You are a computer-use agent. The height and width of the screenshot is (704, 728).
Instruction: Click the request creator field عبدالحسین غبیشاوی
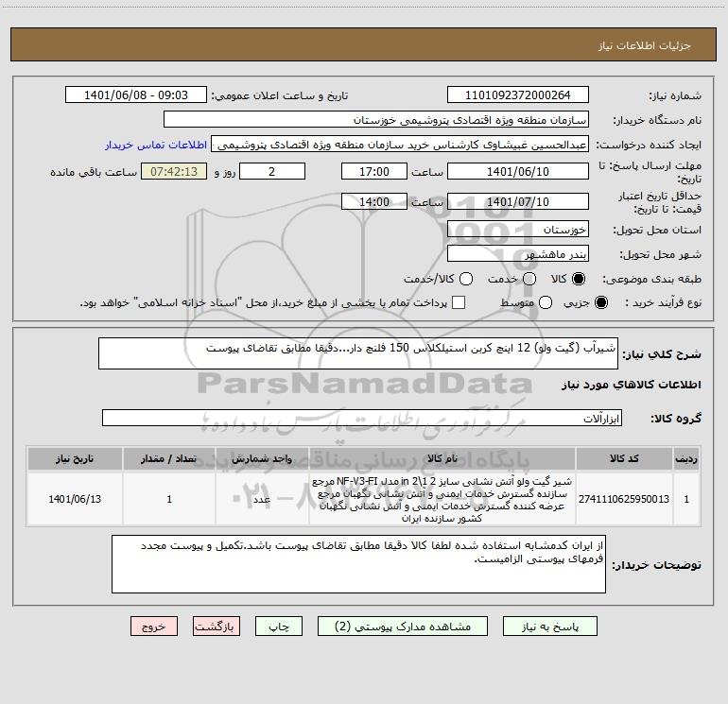click(x=400, y=144)
